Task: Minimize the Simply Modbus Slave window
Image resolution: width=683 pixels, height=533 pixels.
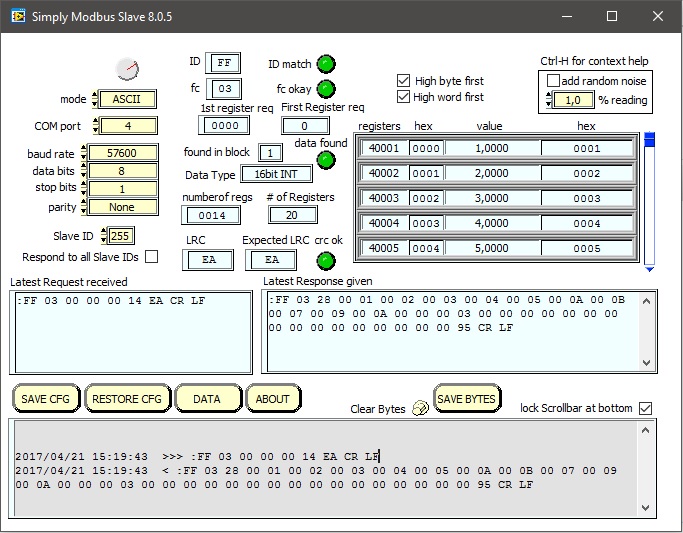Action: coord(567,17)
